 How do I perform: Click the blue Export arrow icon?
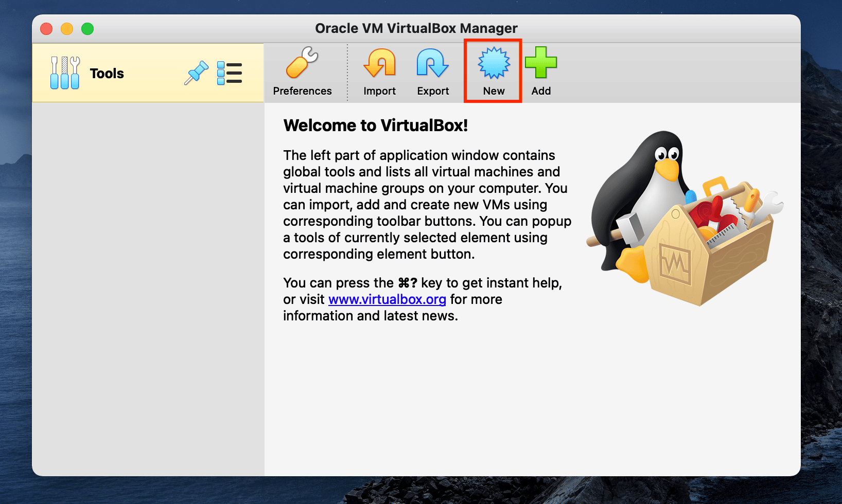point(432,64)
